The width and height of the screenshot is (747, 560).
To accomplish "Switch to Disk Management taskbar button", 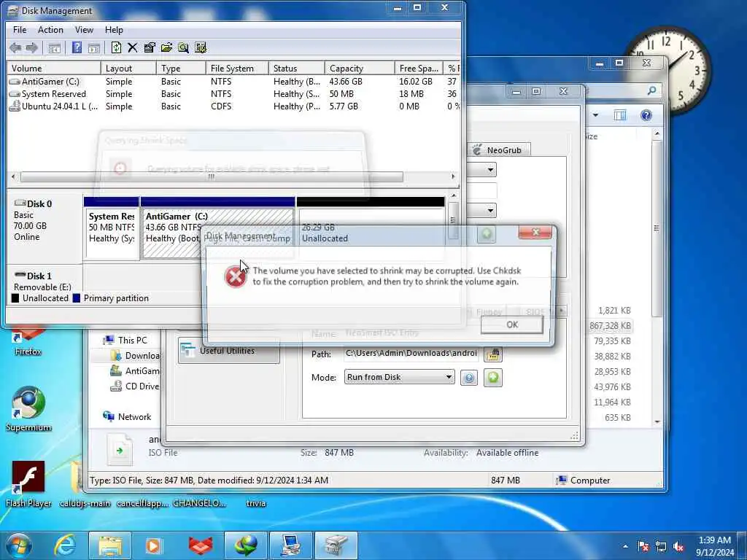I will [336, 545].
